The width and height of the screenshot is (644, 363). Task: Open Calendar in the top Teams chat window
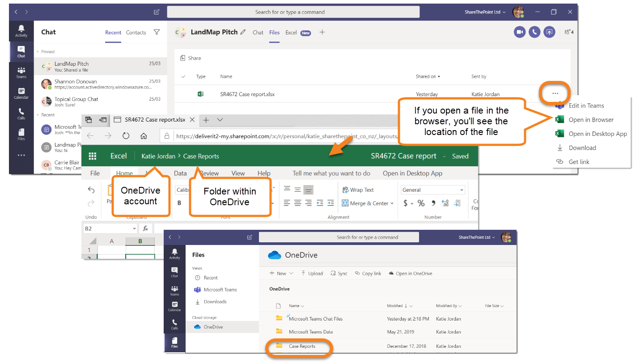[21, 93]
